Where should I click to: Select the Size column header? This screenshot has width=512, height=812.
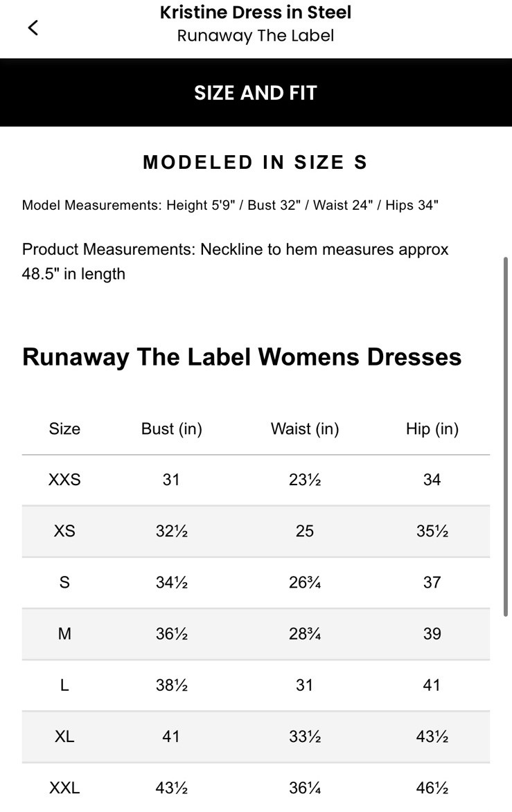[64, 428]
